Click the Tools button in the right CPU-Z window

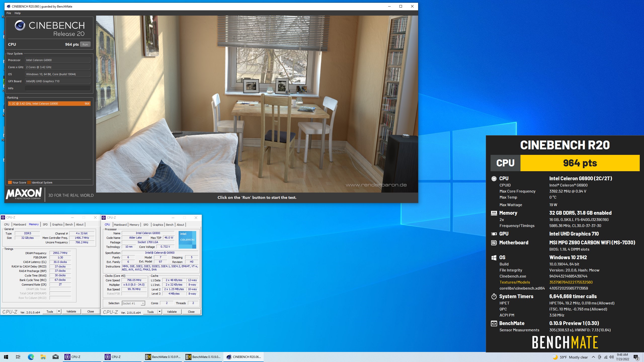pyautogui.click(x=150, y=312)
